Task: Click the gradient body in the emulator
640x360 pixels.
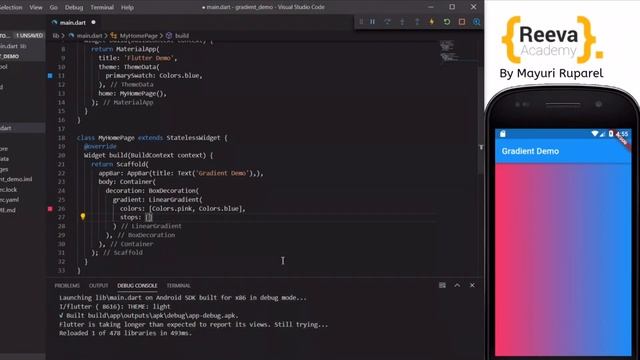Action: [563, 260]
